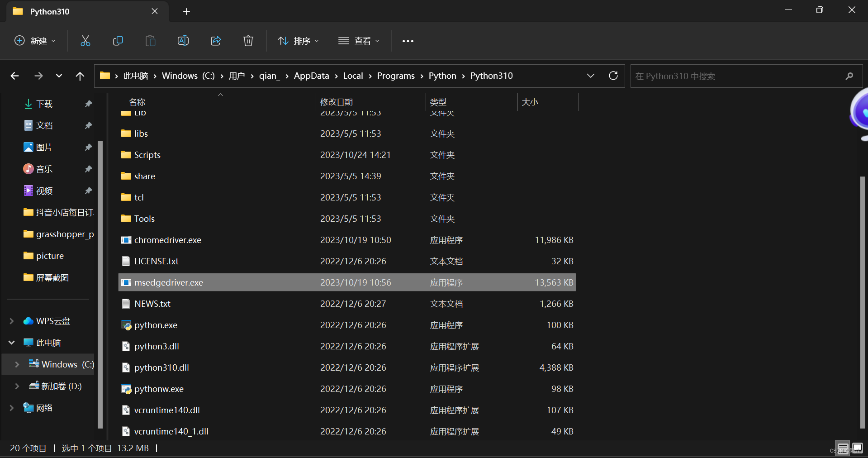Sort by 修改日期 column header
The image size is (868, 458).
point(337,102)
